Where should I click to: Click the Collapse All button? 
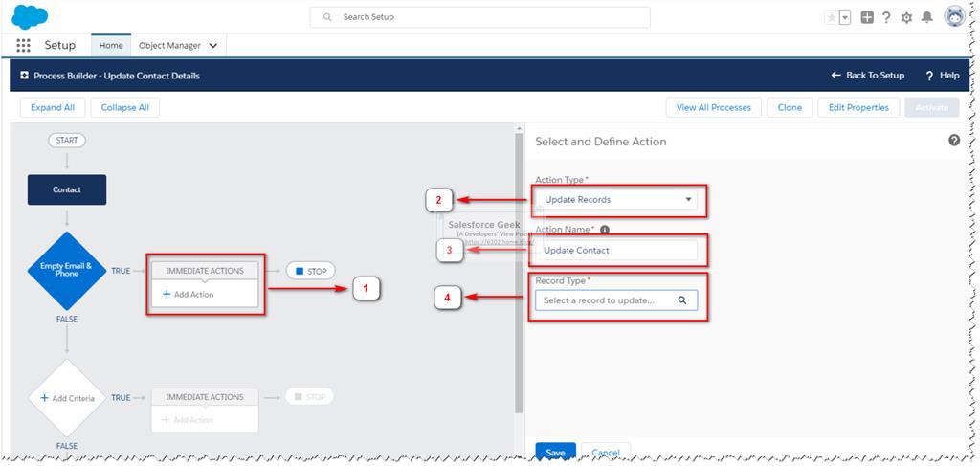(x=125, y=107)
